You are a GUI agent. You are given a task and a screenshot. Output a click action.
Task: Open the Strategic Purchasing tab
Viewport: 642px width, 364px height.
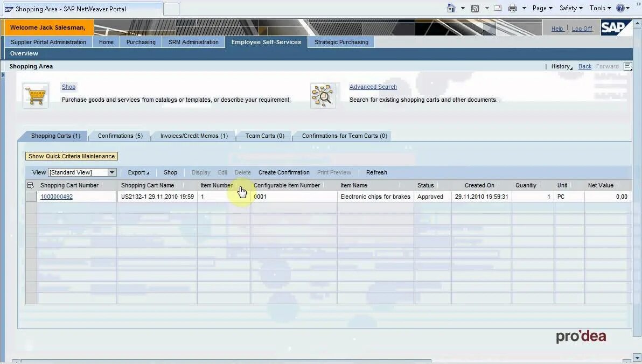341,42
